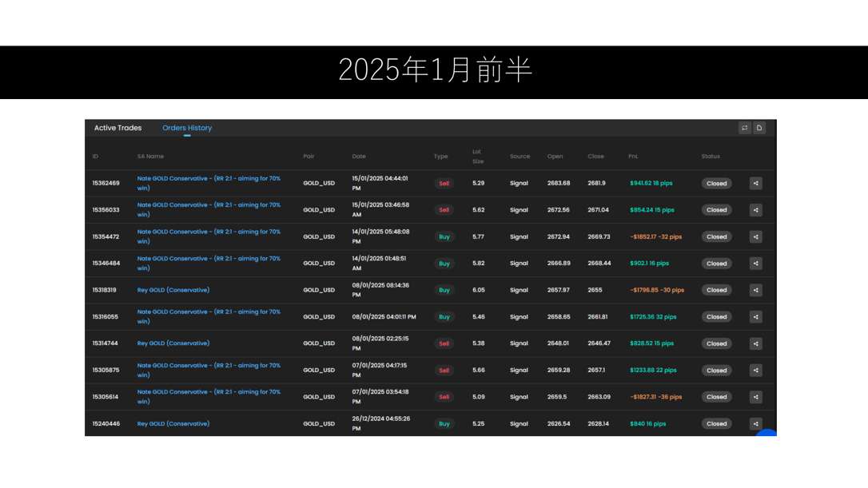Image resolution: width=868 pixels, height=488 pixels.
Task: Click share icon for trade 15356033
Action: tap(755, 210)
